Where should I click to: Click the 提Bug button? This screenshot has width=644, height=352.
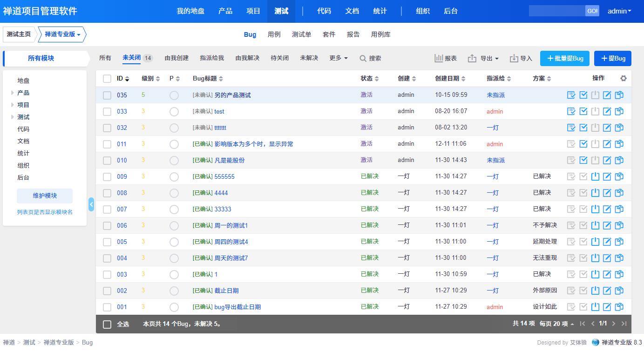612,58
